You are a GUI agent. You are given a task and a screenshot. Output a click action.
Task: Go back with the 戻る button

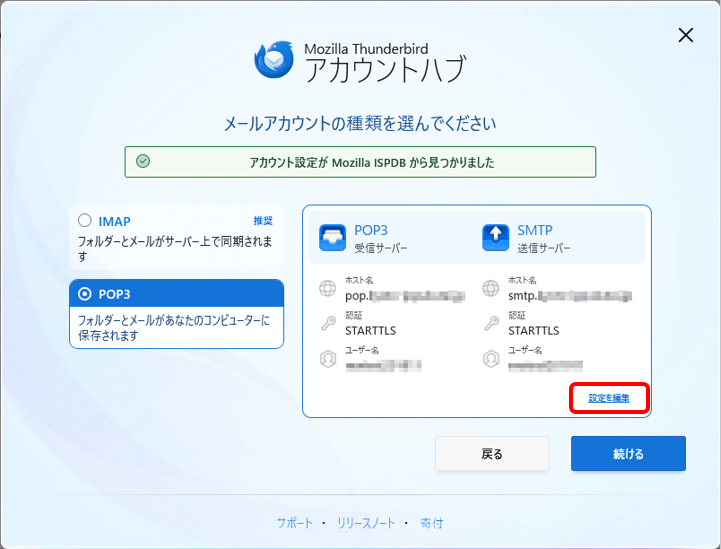(492, 453)
